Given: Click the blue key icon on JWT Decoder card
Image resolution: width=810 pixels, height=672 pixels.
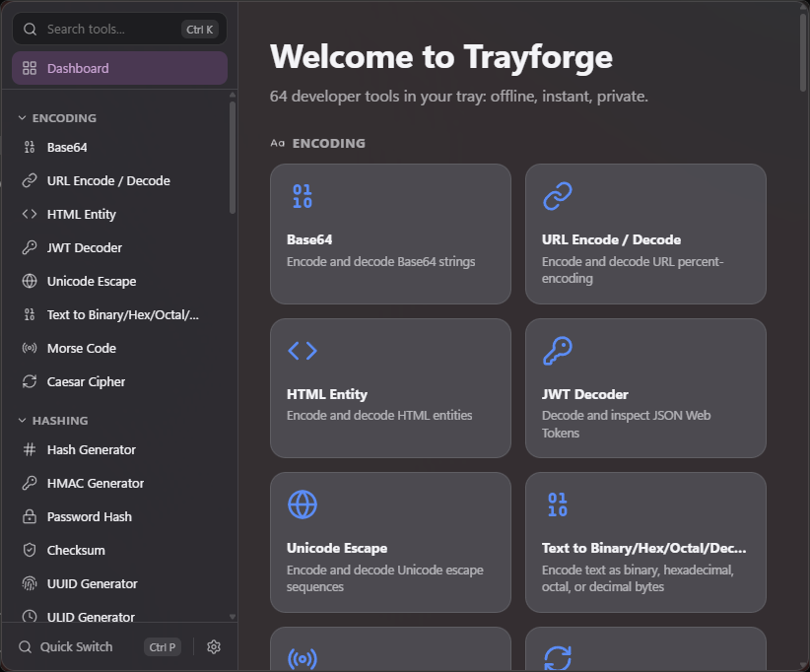Looking at the screenshot, I should tap(558, 351).
